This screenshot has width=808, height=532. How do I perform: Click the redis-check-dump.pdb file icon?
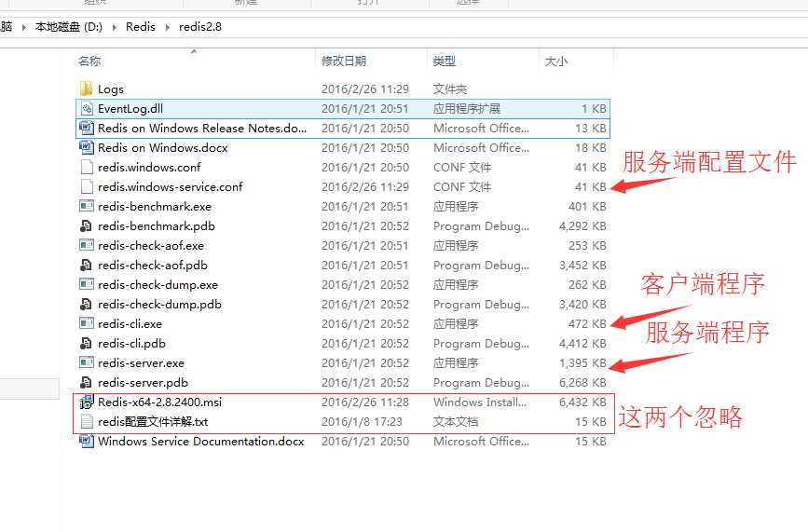tap(87, 304)
